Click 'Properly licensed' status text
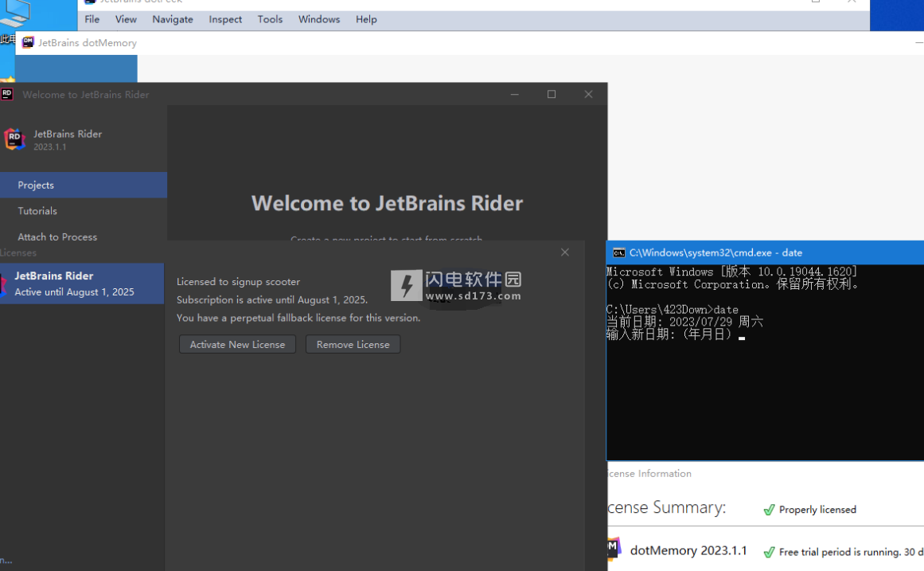Viewport: 924px width, 571px height. point(817,510)
